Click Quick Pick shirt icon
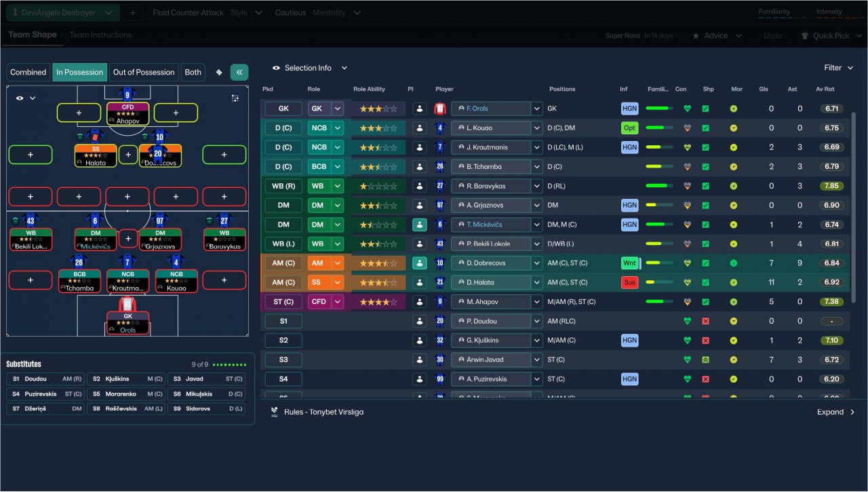868x492 pixels. [x=804, y=36]
